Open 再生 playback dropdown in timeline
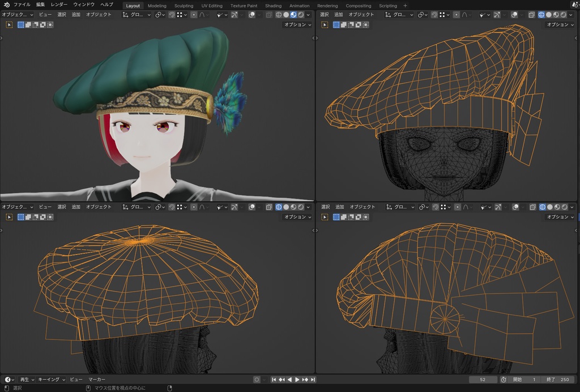This screenshot has height=392, width=580. [27, 380]
